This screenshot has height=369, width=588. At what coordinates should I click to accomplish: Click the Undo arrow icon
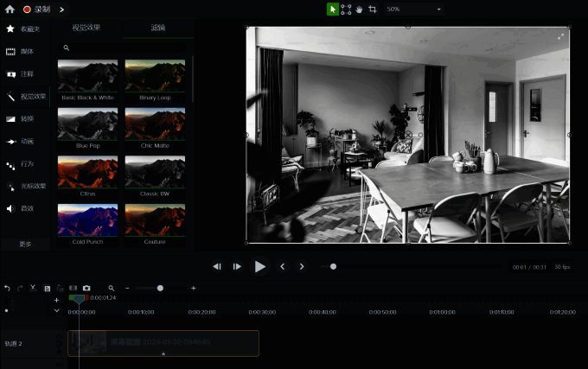(7, 288)
